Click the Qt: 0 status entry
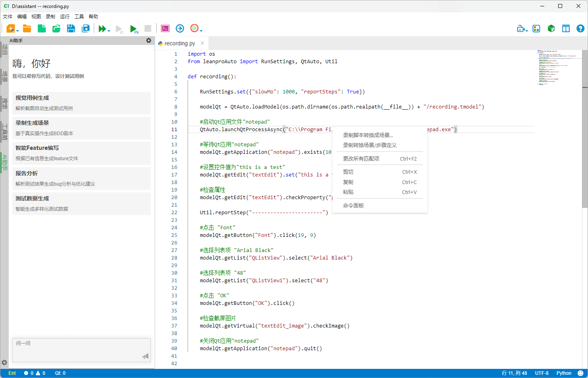588x378 pixels. pyautogui.click(x=60, y=373)
